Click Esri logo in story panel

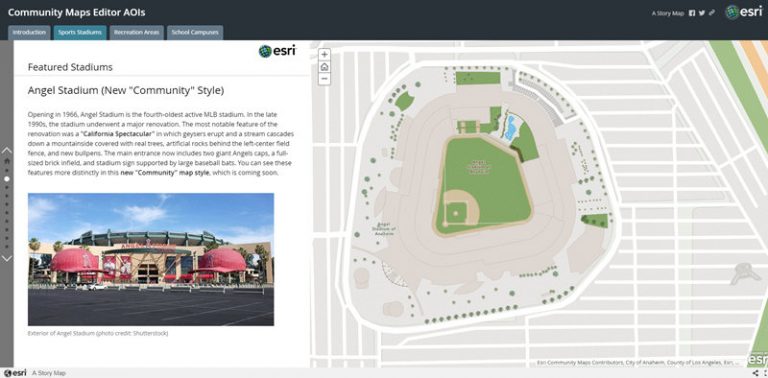click(x=278, y=51)
